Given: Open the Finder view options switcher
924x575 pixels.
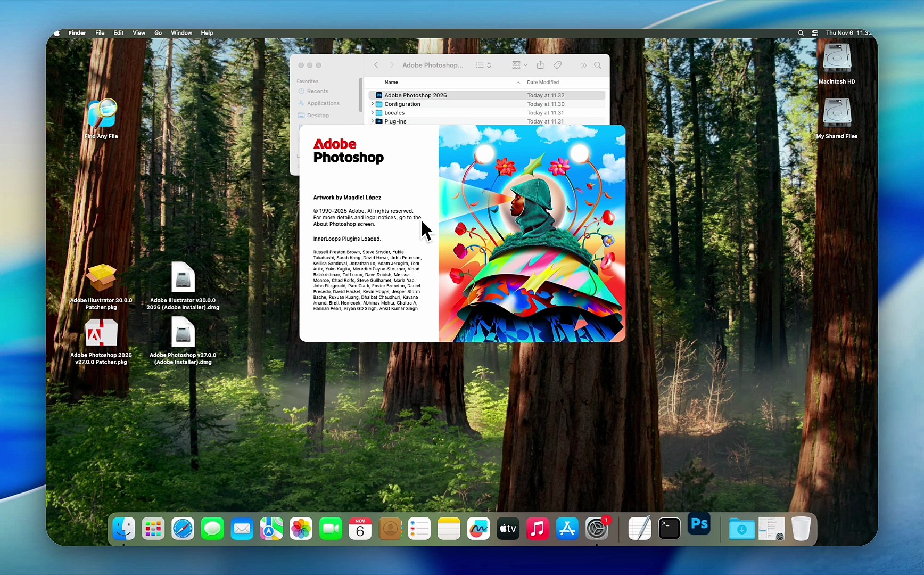Looking at the screenshot, I should [483, 65].
